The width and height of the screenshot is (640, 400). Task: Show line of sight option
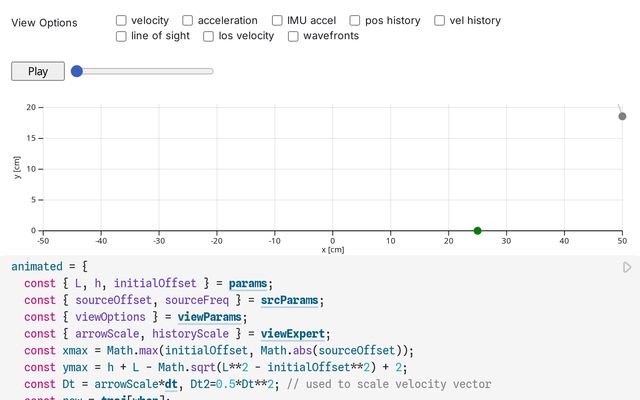(x=121, y=36)
